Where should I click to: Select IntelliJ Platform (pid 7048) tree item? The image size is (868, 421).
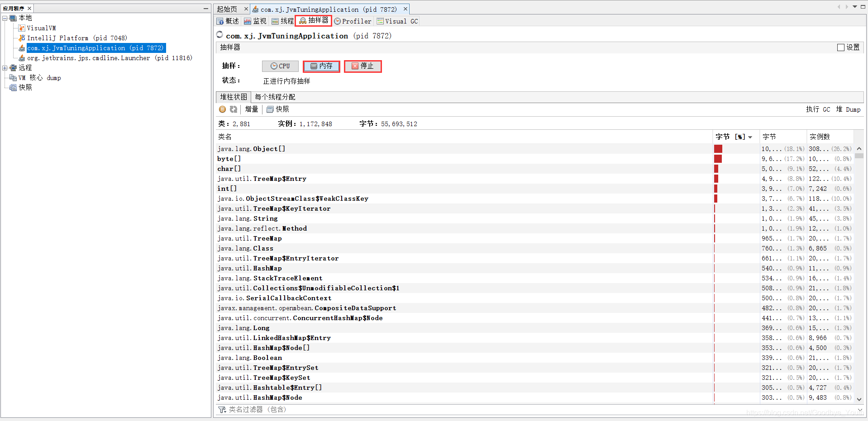pos(77,38)
